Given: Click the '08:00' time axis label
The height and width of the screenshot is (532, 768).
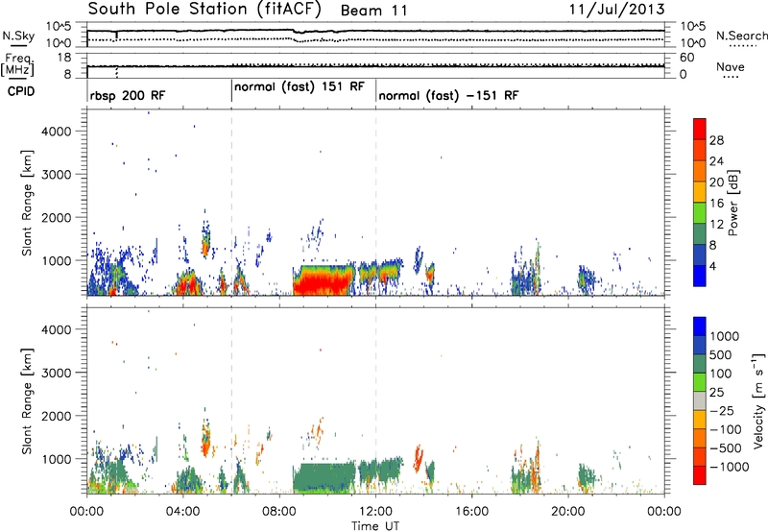Looking at the screenshot, I should click(x=279, y=512).
